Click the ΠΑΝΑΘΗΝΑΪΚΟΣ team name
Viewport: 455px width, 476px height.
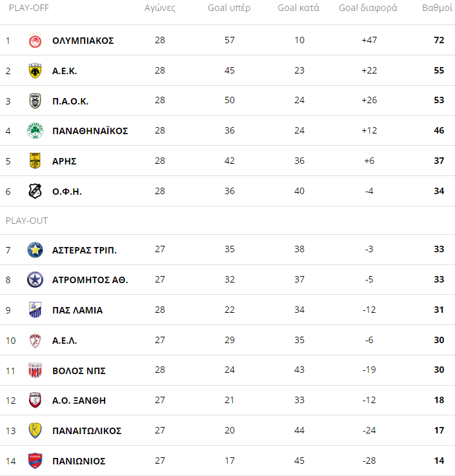coord(90,131)
